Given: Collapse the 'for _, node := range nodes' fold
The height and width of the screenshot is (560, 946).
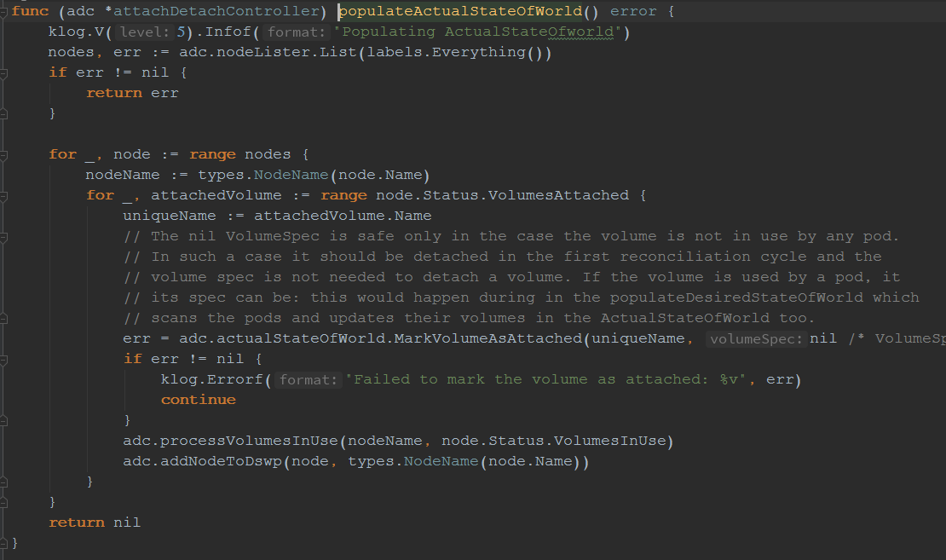Looking at the screenshot, I should coord(3,155).
